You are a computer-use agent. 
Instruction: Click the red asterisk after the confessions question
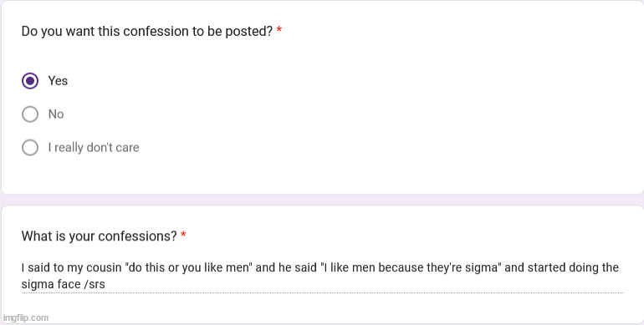coord(184,234)
